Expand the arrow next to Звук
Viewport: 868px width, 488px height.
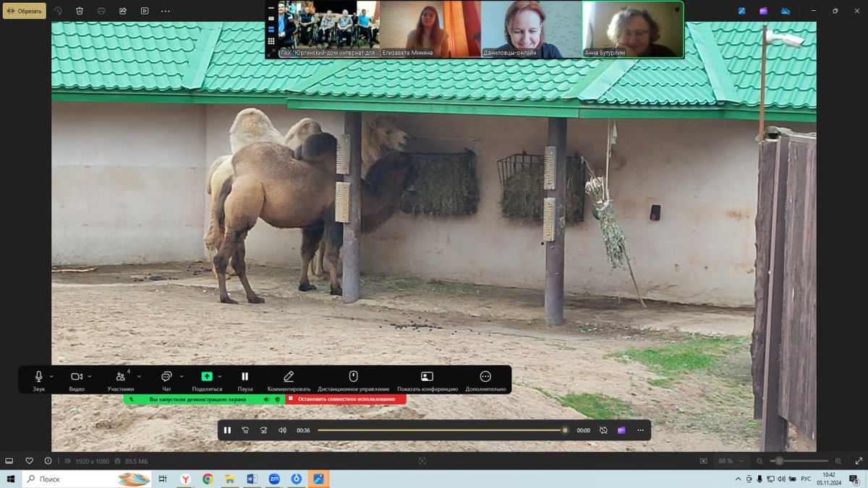tap(51, 377)
